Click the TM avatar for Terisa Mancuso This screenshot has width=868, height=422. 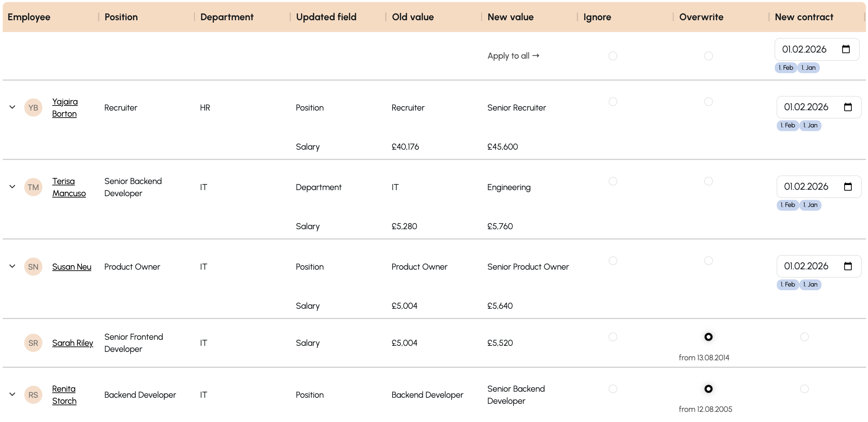[33, 187]
